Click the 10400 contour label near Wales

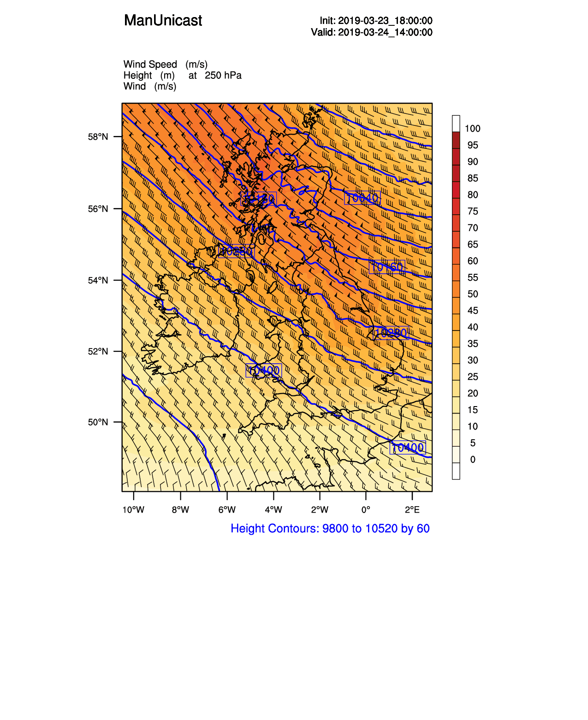coord(264,370)
